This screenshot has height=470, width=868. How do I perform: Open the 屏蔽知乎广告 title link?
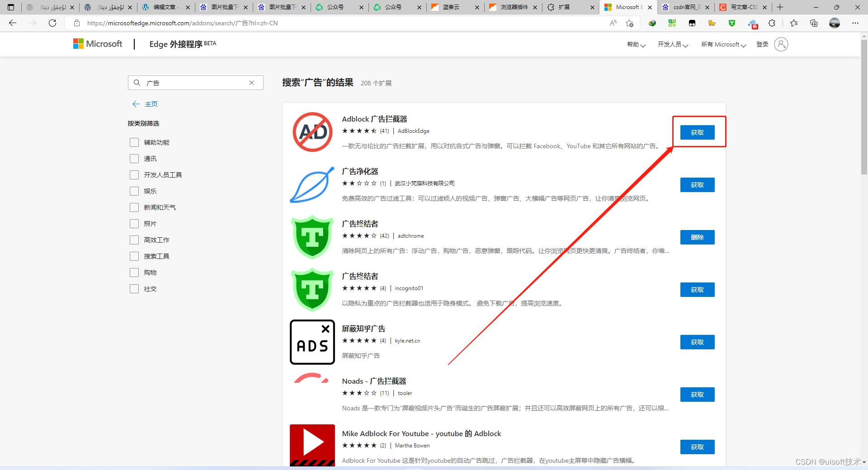coord(363,329)
